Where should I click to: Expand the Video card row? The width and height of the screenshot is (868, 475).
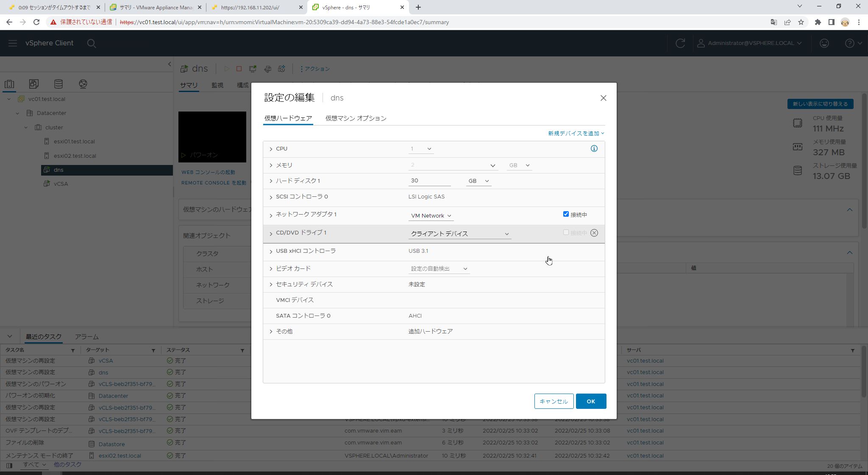[x=271, y=269]
